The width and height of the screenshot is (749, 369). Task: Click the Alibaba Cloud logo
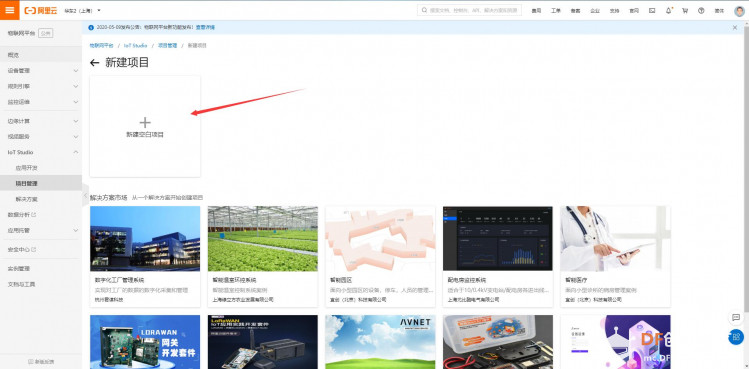coord(41,11)
